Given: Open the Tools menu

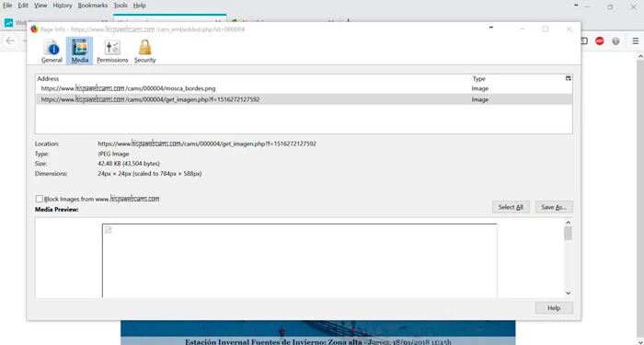Looking at the screenshot, I should point(121,6).
